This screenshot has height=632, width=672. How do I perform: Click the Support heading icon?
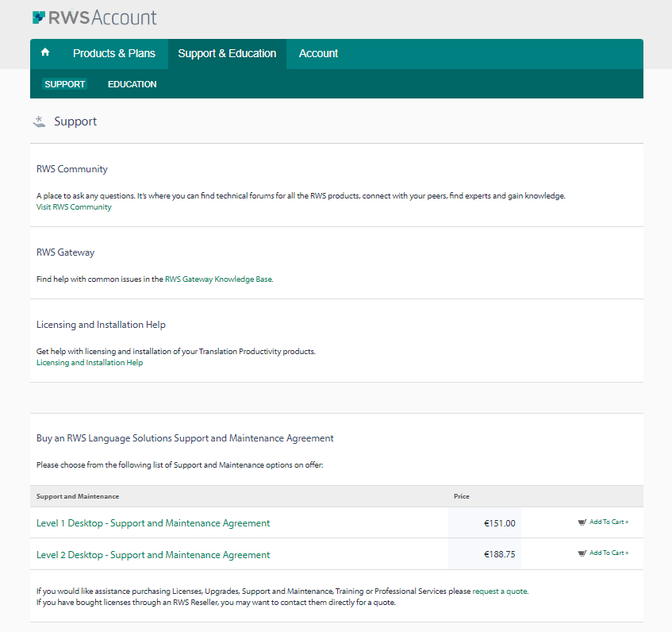click(39, 121)
